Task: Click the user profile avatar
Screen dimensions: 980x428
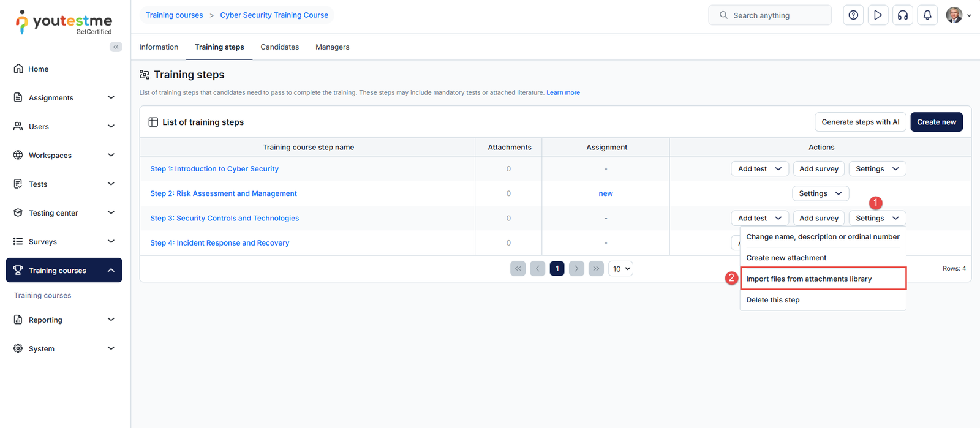Action: (954, 15)
